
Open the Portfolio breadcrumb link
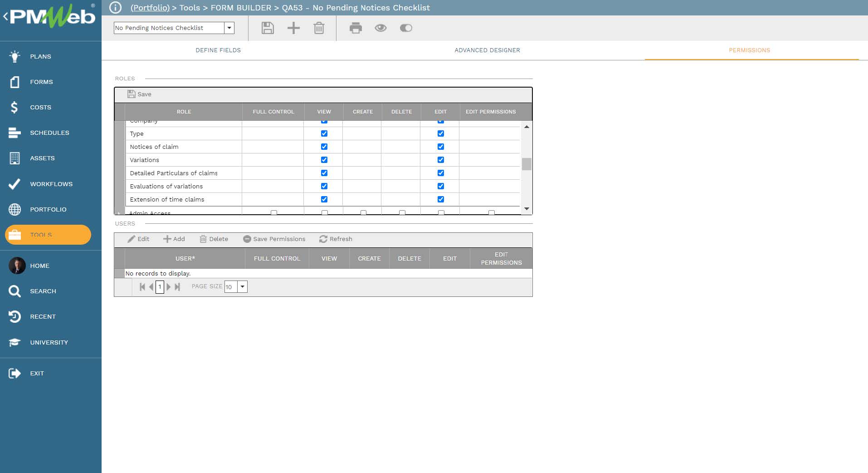(150, 8)
